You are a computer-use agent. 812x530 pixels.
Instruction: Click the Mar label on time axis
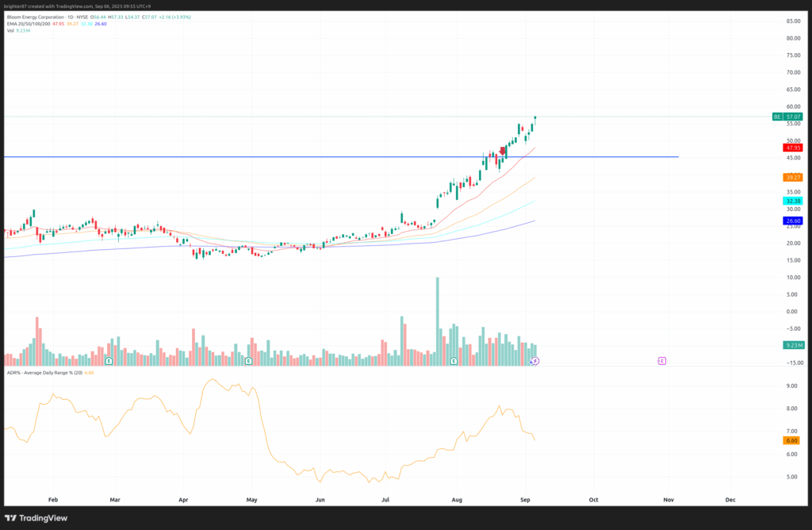pyautogui.click(x=115, y=500)
